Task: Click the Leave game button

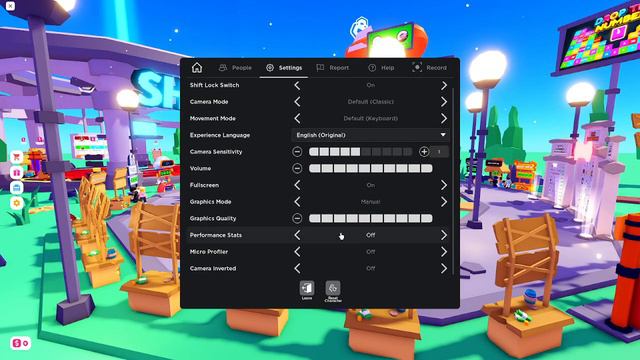Action: (x=307, y=290)
